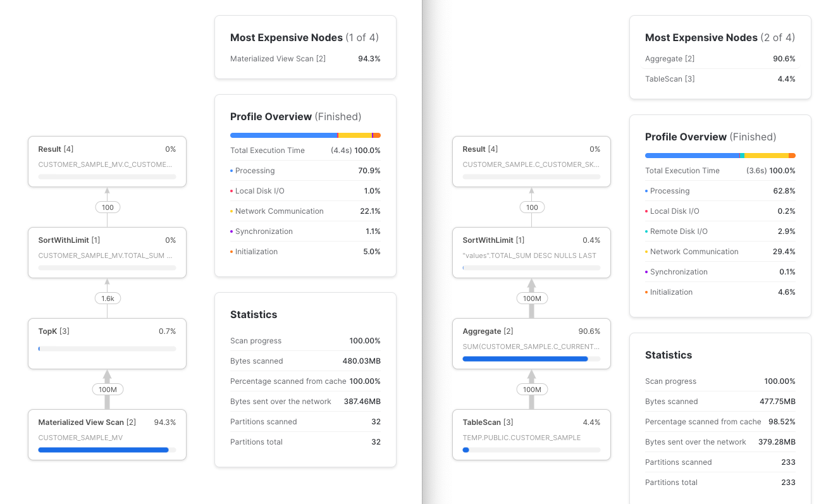Click the left SortWithLimit [1] node
The width and height of the screenshot is (814, 504).
(x=107, y=252)
